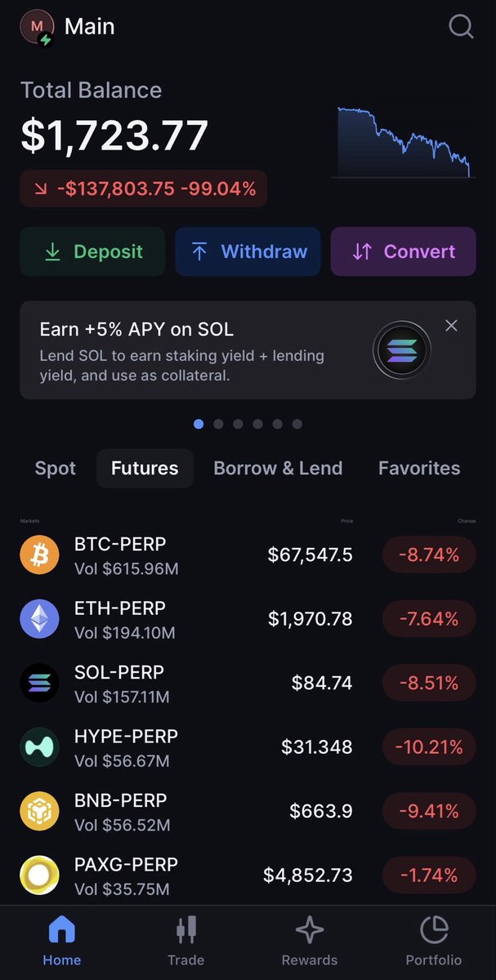
Task: Tap the HYPE coin icon
Action: coord(39,747)
